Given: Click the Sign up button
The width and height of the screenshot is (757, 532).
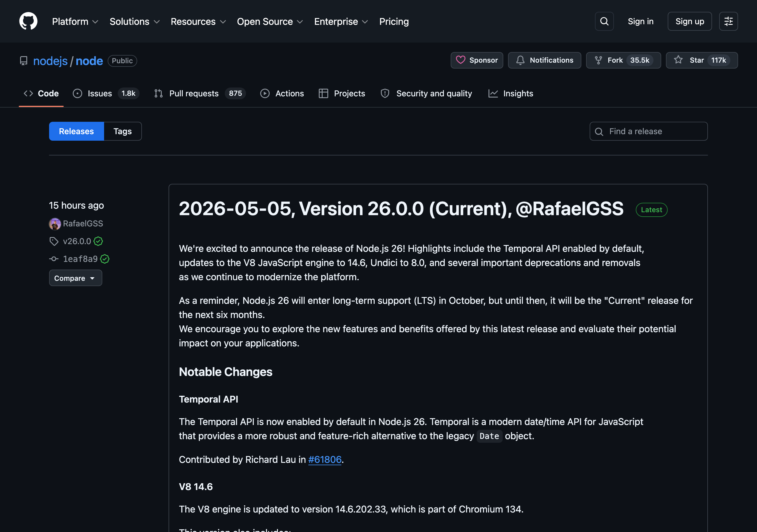Looking at the screenshot, I should 690,21.
